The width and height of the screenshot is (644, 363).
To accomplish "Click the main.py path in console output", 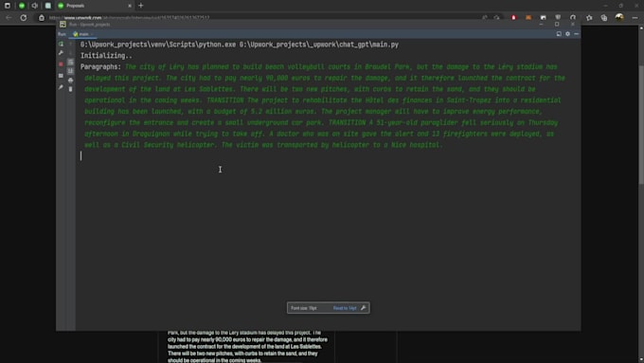I will pyautogui.click(x=319, y=45).
